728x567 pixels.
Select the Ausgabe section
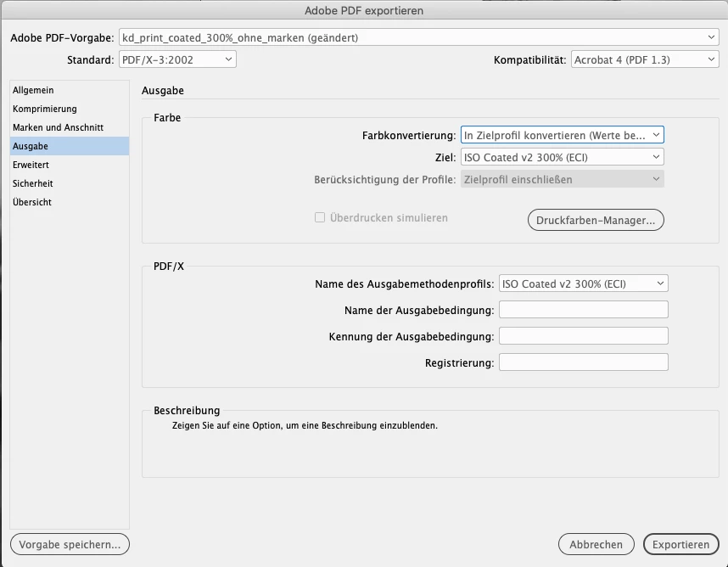[70, 146]
